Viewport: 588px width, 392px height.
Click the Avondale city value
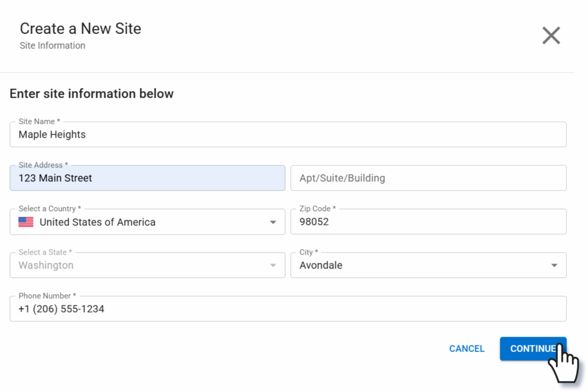pos(321,266)
